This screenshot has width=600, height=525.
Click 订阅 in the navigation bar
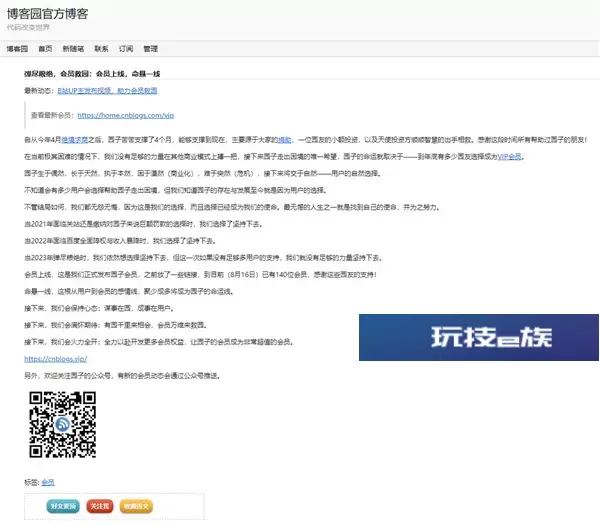126,47
